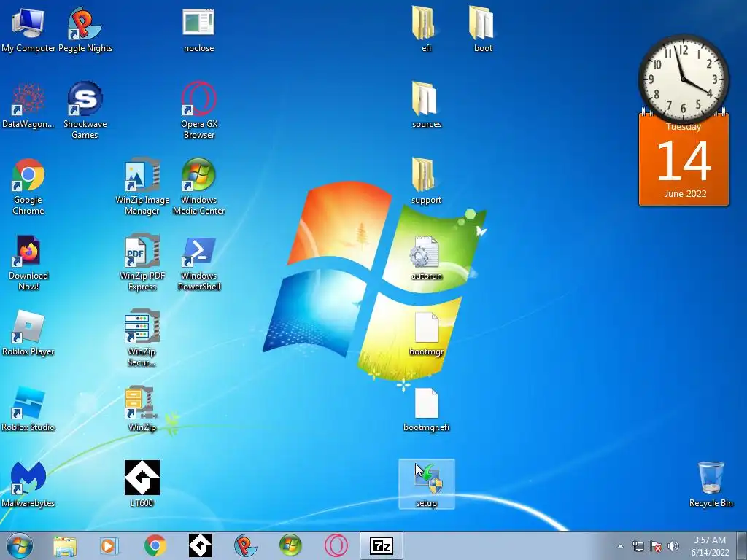Viewport: 747px width, 560px height.
Task: Launch Windows Media Player from taskbar
Action: pyautogui.click(x=109, y=545)
